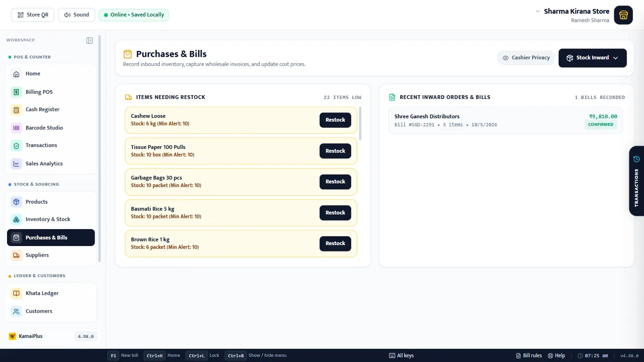Restock Cashew Loose item
The height and width of the screenshot is (362, 644).
[x=335, y=120]
